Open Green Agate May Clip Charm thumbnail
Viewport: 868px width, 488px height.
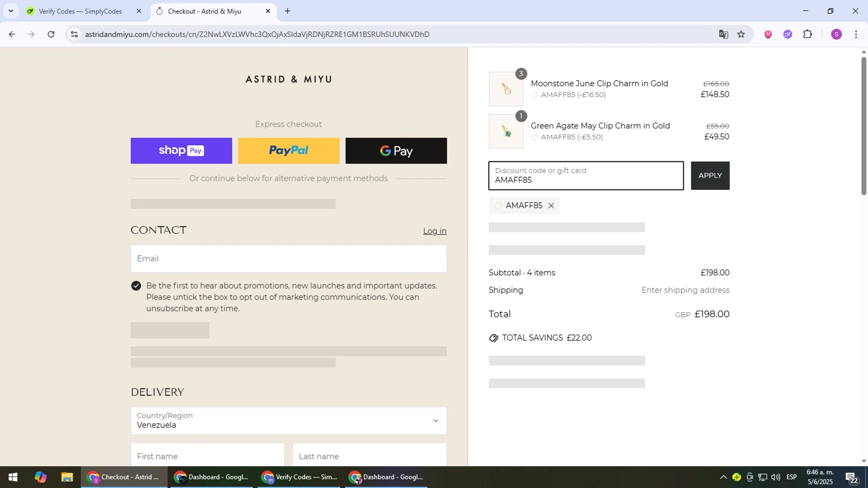(506, 131)
